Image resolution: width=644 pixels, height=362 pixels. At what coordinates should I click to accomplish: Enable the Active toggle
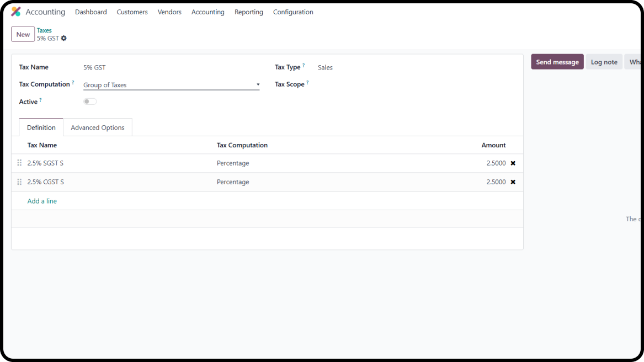(89, 101)
